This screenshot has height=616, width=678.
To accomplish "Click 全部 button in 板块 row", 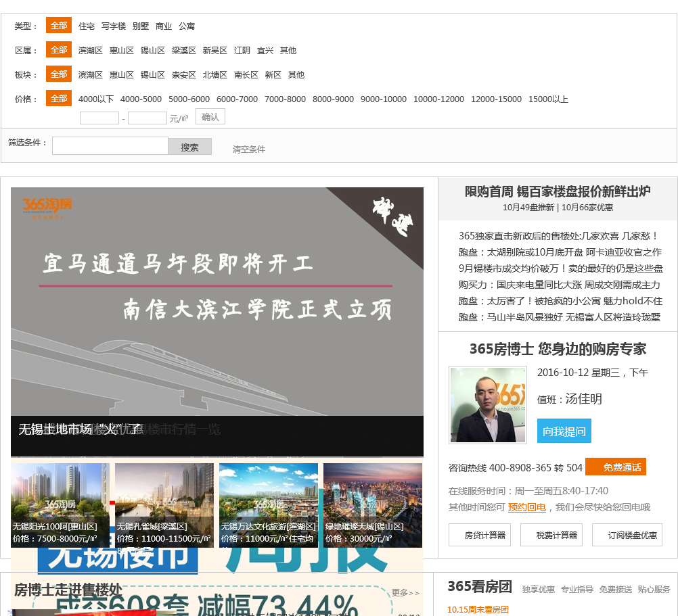I will 59,74.
